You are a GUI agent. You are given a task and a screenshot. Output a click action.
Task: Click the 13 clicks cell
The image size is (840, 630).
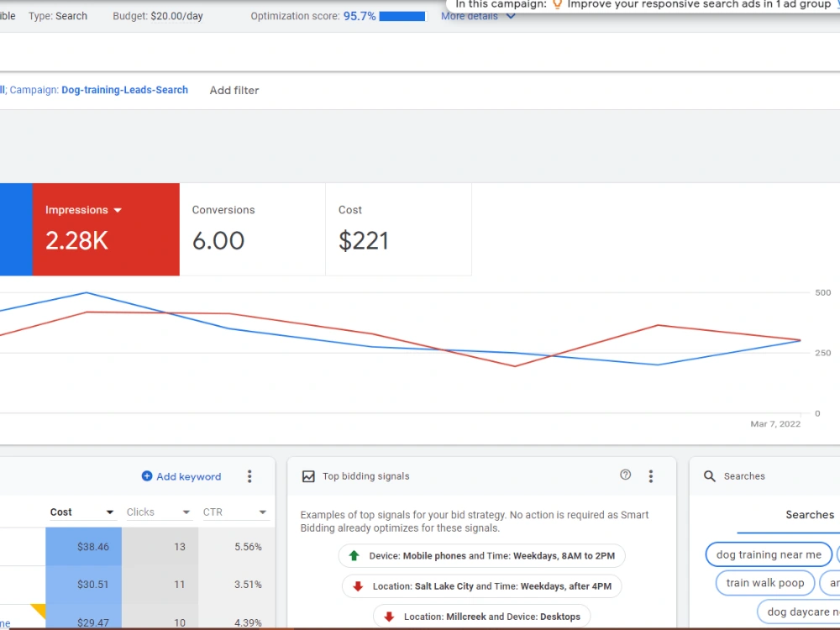click(160, 547)
